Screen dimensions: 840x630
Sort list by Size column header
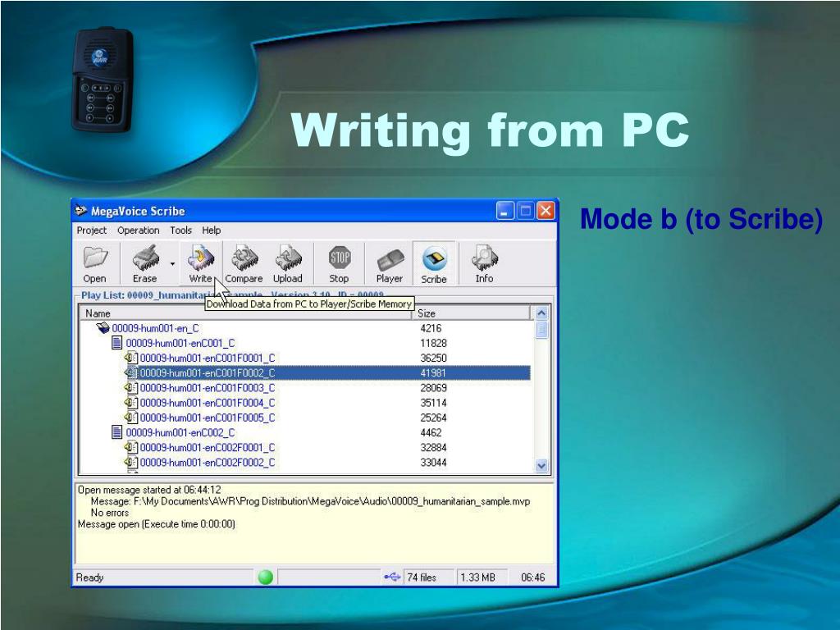(x=472, y=313)
